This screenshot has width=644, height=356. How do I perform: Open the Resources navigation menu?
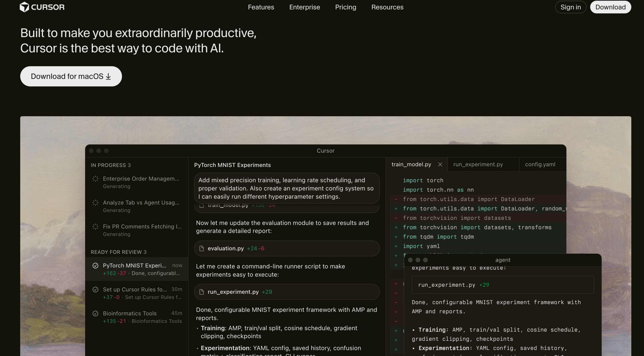click(x=387, y=7)
